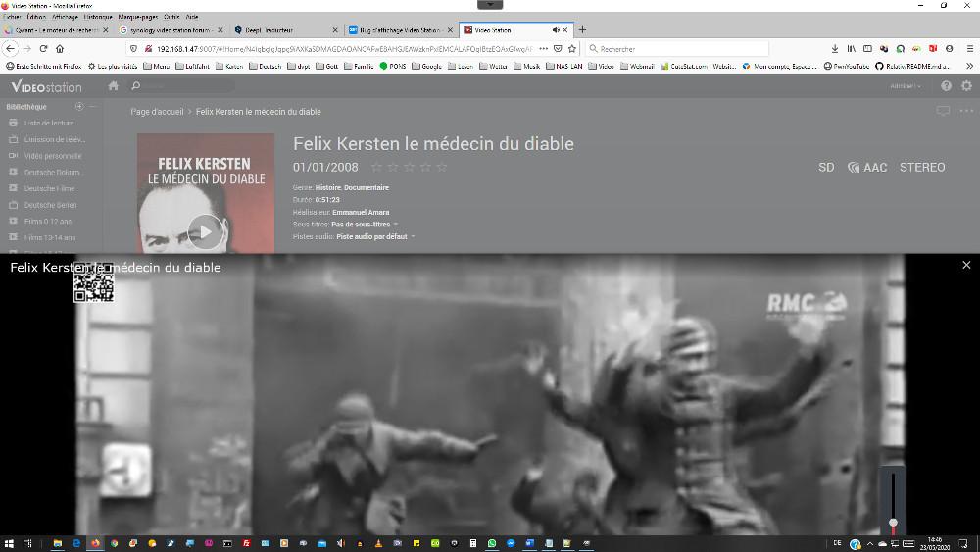Go to Page d'accueil breadcrumb
Image resolution: width=980 pixels, height=552 pixels.
[157, 112]
